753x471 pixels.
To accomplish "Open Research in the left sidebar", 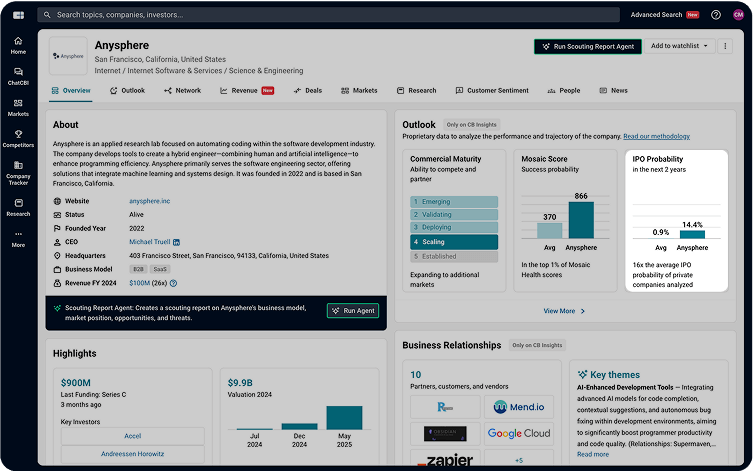I will tap(18, 207).
